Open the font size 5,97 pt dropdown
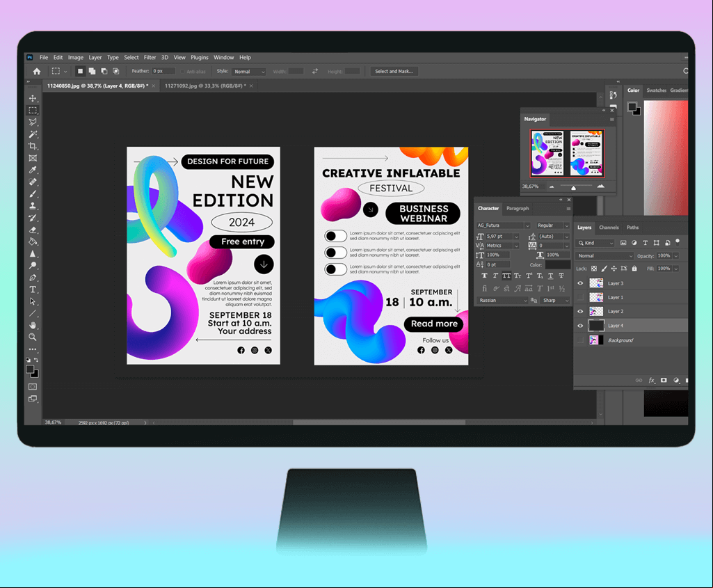Screen dimensions: 713x588 pos(516,237)
